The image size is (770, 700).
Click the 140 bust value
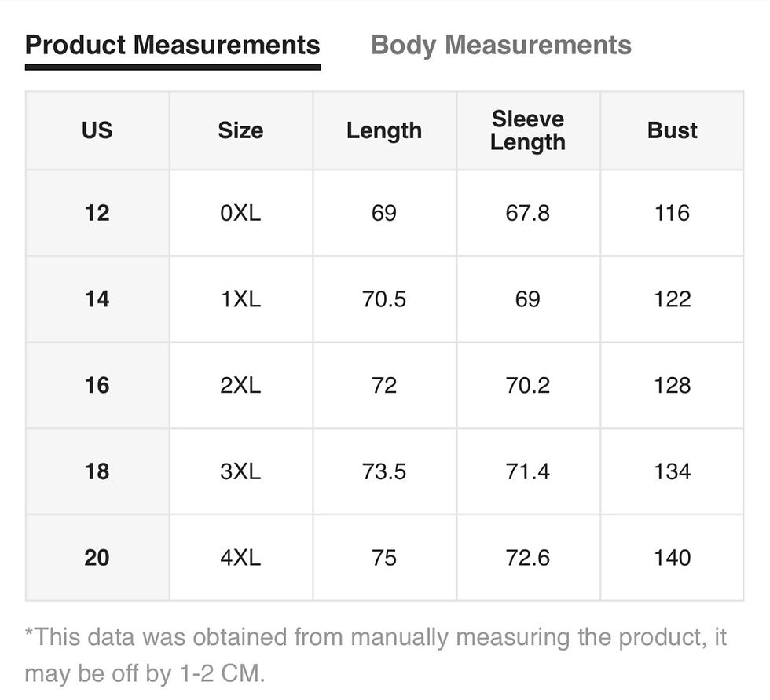(673, 558)
